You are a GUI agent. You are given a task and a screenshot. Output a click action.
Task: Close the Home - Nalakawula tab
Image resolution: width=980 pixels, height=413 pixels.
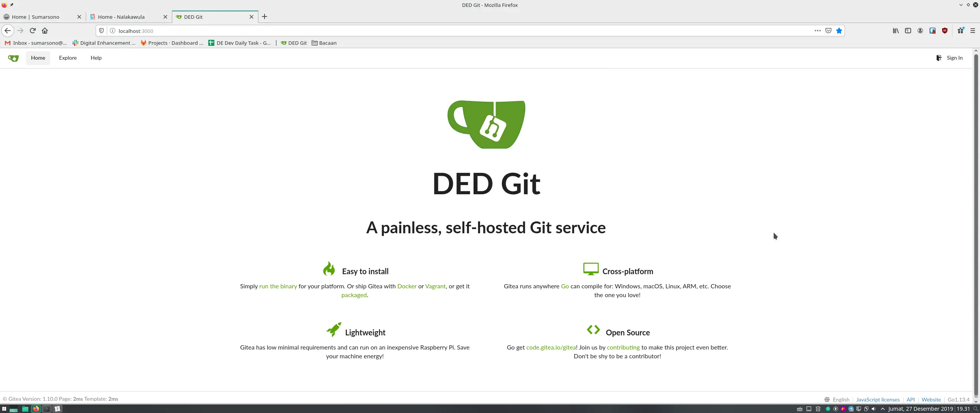[x=165, y=17]
